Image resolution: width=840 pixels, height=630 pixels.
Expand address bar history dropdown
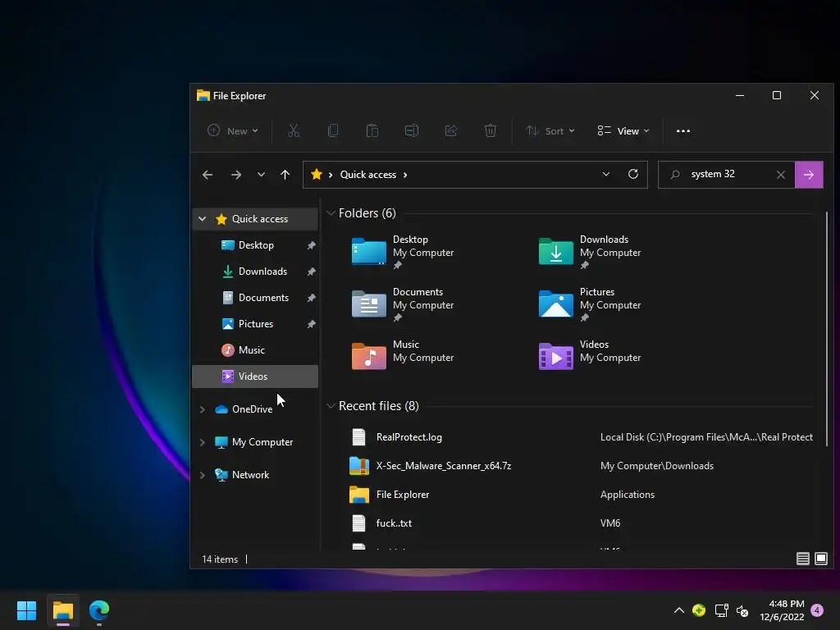click(x=606, y=174)
